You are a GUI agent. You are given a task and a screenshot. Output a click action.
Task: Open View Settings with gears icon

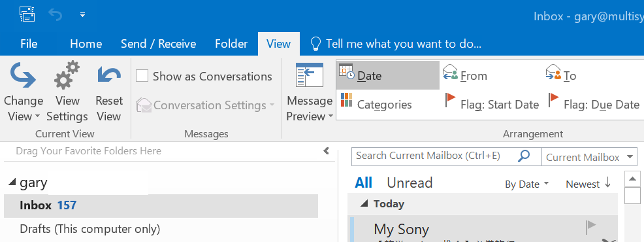[67, 92]
